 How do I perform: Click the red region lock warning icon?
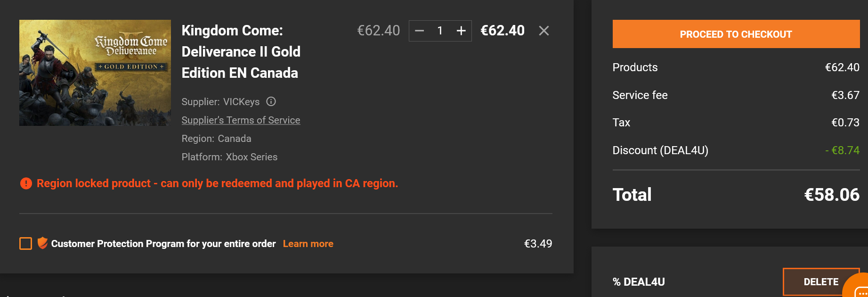tap(26, 183)
